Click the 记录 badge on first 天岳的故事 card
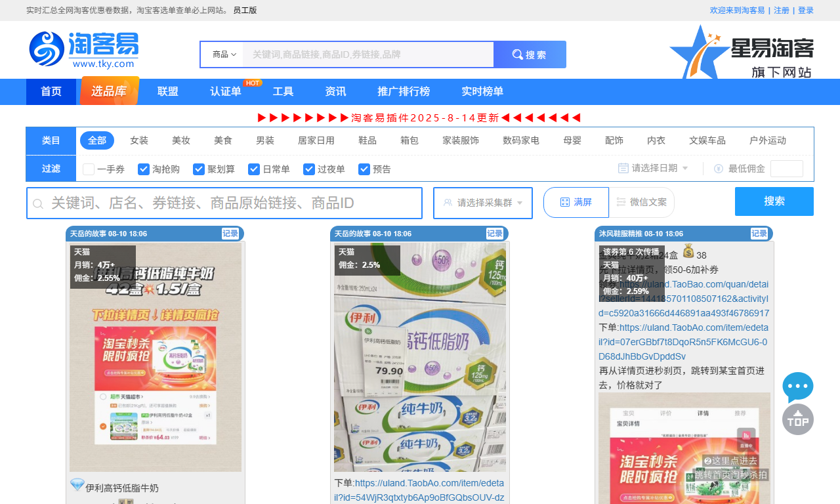This screenshot has height=504, width=840. (230, 234)
